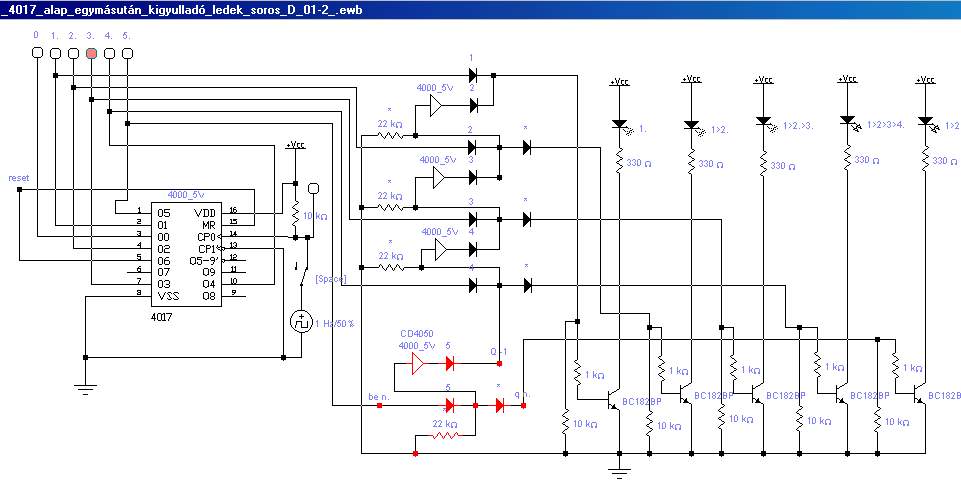Select the 330 Ω resistor under the 1>2. LED
Screen dimensions: 961x482
691,163
